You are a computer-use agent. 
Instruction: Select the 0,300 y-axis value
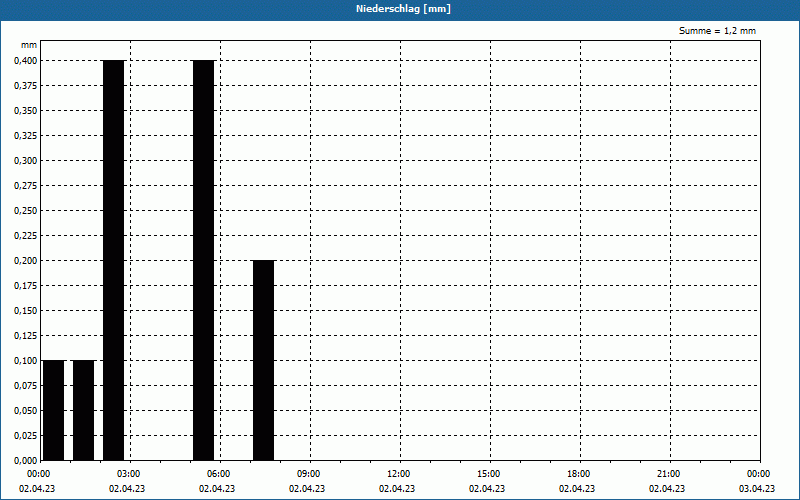click(26, 161)
